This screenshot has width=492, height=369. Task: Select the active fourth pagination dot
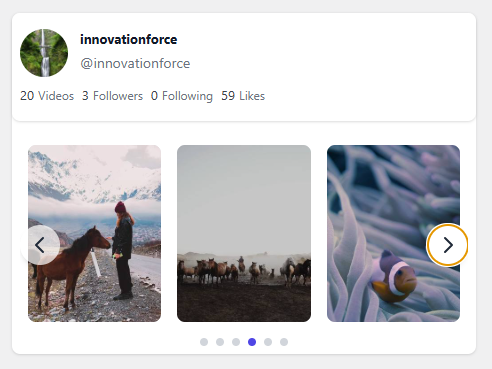[x=252, y=342]
